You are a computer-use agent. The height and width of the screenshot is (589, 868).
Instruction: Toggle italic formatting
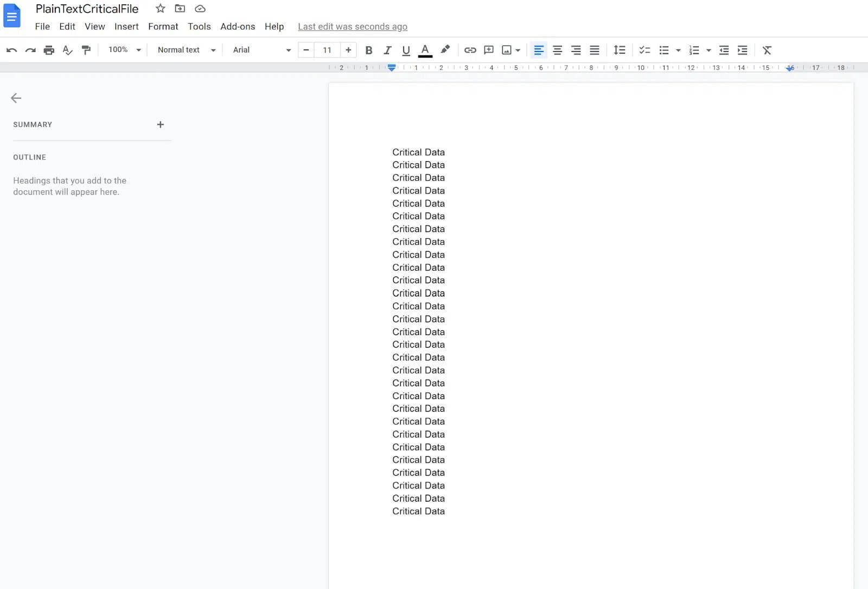[387, 50]
